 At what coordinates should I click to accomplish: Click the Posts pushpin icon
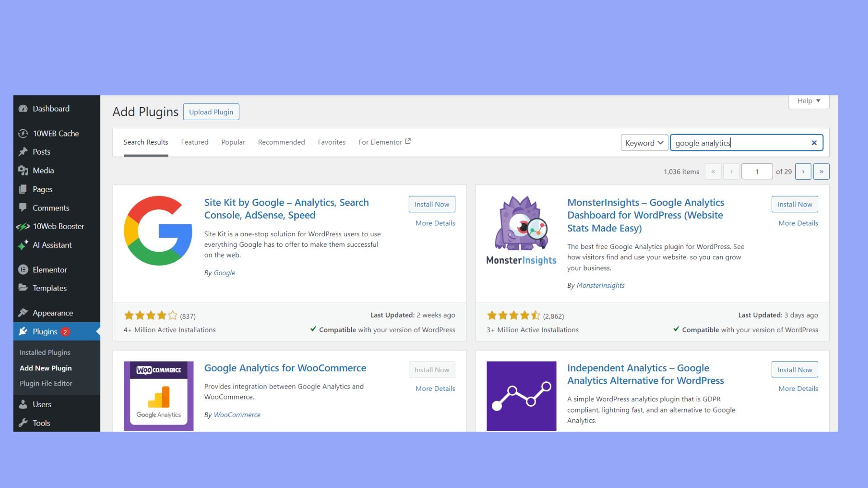click(23, 152)
